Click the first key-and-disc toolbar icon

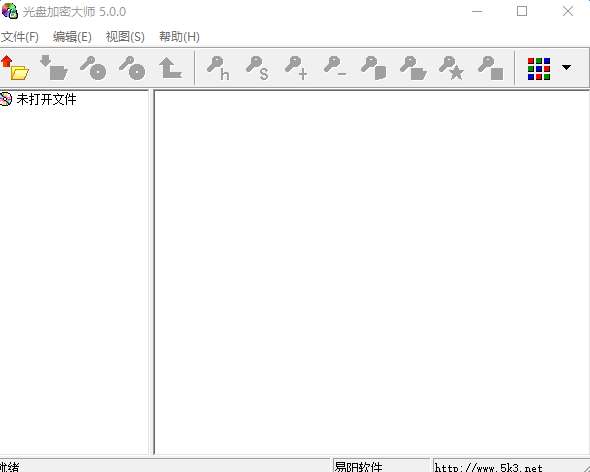point(93,68)
